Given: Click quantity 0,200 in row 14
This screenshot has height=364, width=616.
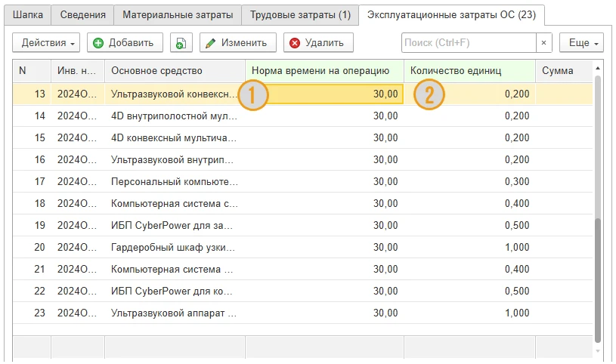Looking at the screenshot, I should coord(469,116).
